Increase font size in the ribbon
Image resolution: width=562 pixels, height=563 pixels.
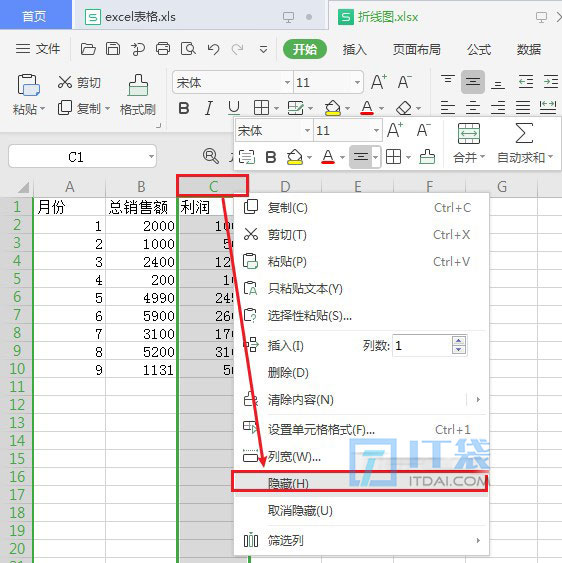pyautogui.click(x=378, y=82)
